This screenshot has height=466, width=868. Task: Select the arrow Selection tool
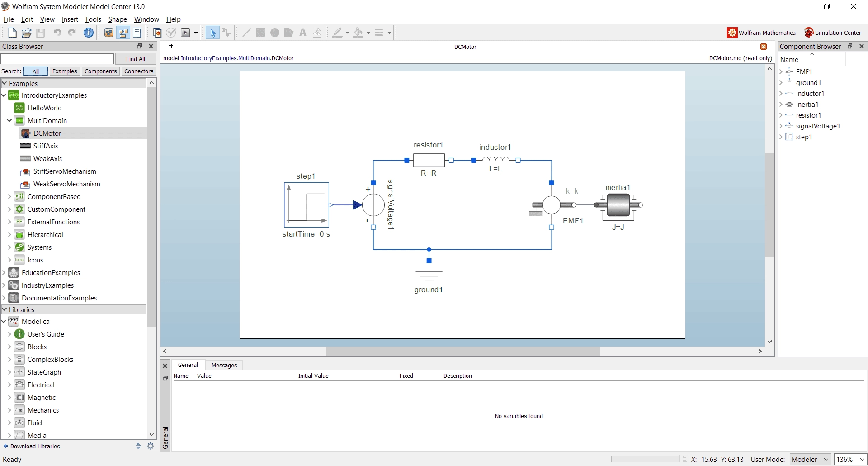pyautogui.click(x=212, y=33)
